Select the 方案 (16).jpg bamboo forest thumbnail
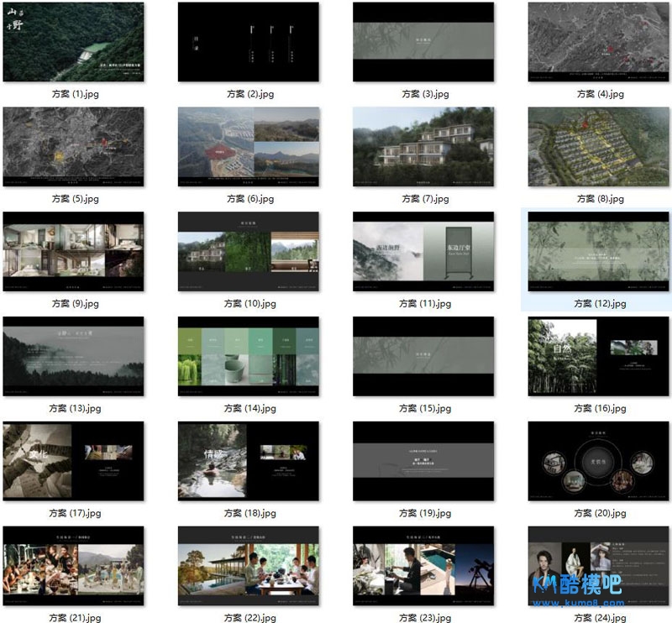The image size is (672, 623). (x=599, y=356)
